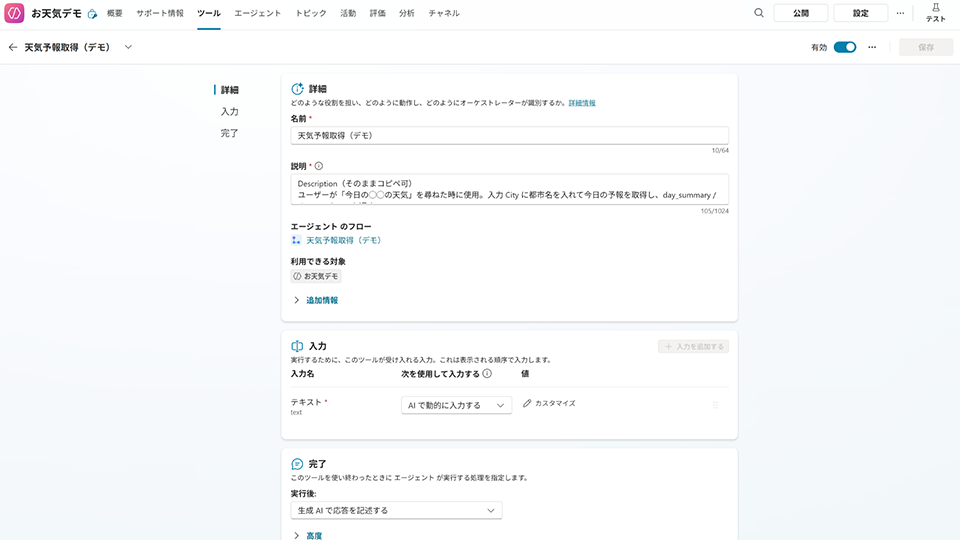Click the drag handle on テキスト row
The height and width of the screenshot is (540, 960).
tap(715, 405)
